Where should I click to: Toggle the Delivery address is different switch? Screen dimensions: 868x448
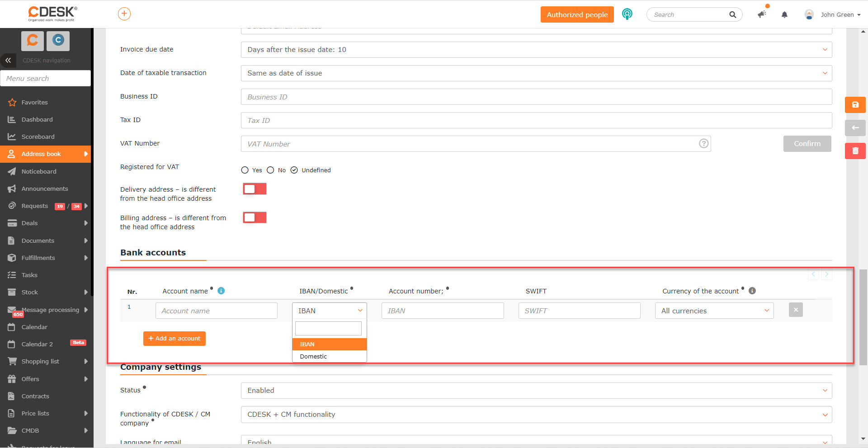pos(255,189)
